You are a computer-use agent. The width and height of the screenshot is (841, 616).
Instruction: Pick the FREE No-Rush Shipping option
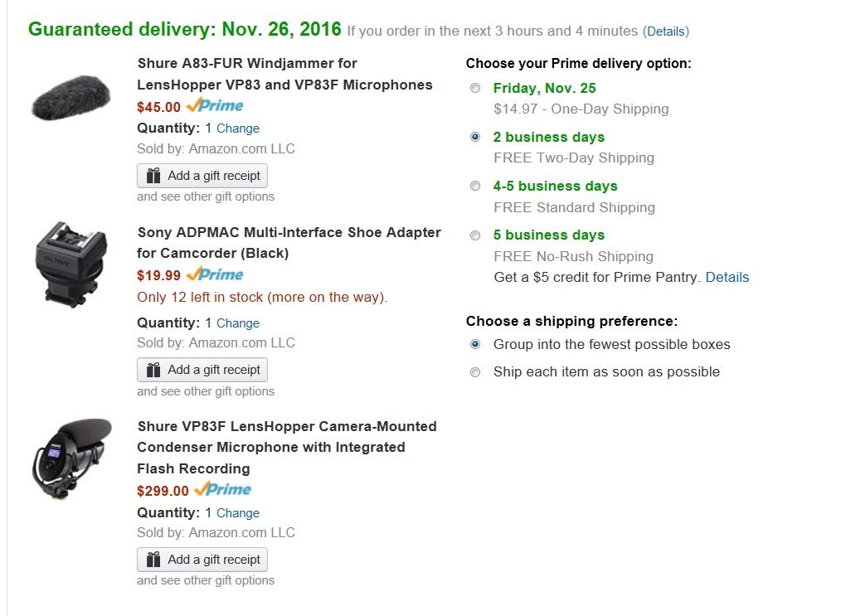pos(475,235)
